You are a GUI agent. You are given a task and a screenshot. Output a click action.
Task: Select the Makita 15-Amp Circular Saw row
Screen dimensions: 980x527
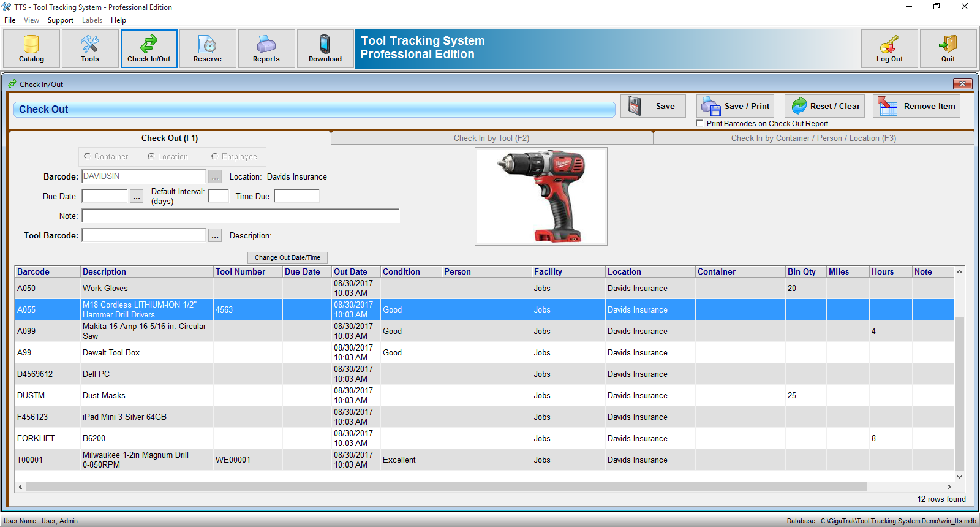pos(484,331)
